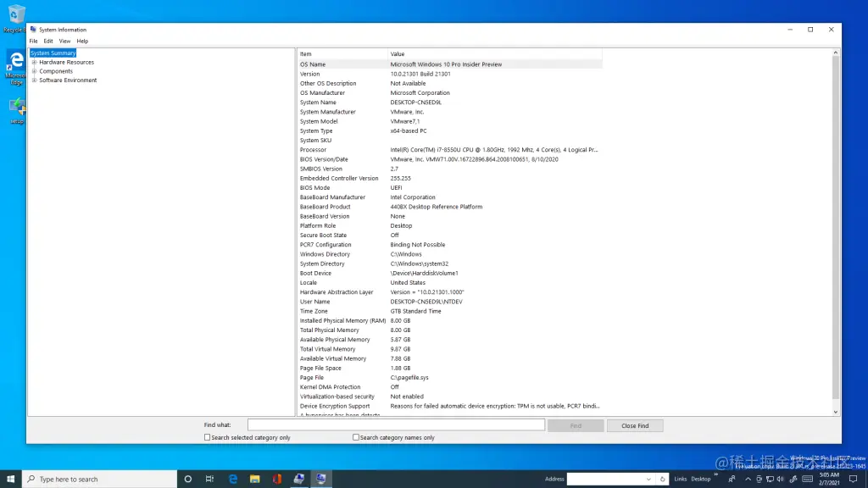Screen dimensions: 868x488
Task: Select the Kernel DMA Protection row
Action: pyautogui.click(x=449, y=386)
